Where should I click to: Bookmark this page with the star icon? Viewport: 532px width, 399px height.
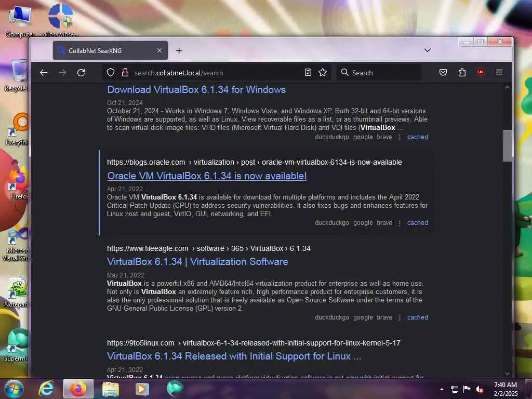[x=323, y=73]
